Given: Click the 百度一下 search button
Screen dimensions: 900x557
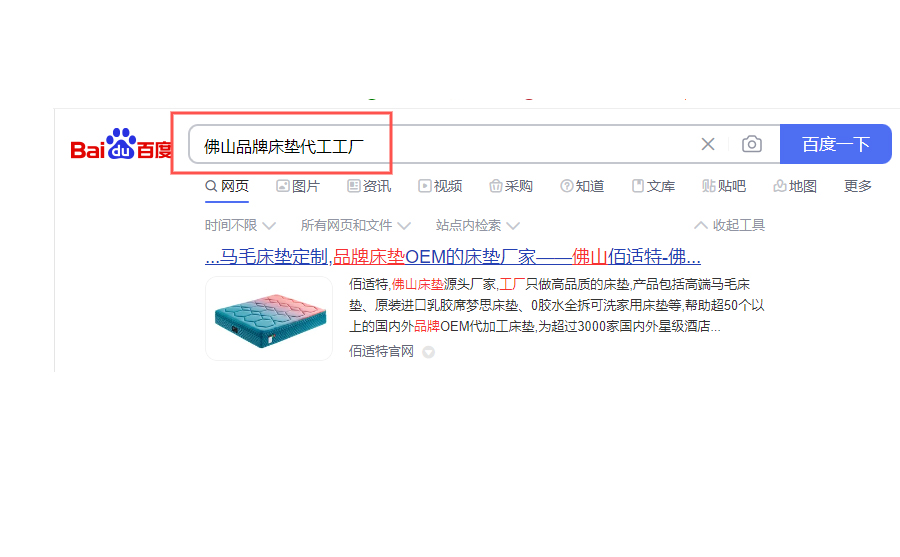Looking at the screenshot, I should [x=836, y=144].
